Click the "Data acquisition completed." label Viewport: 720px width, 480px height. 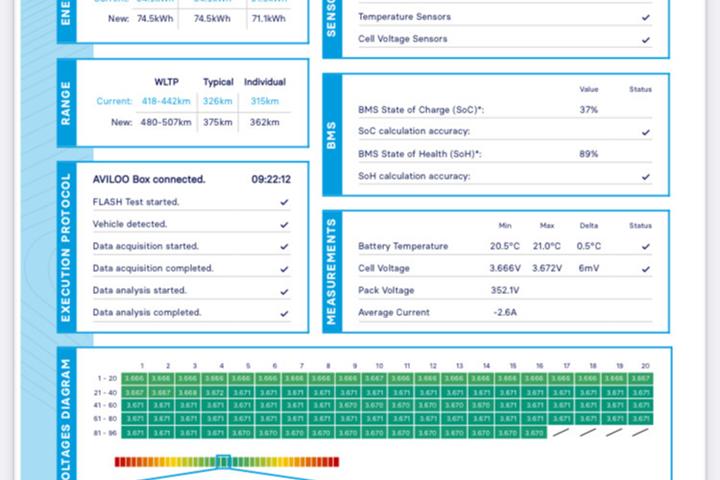[x=153, y=268]
